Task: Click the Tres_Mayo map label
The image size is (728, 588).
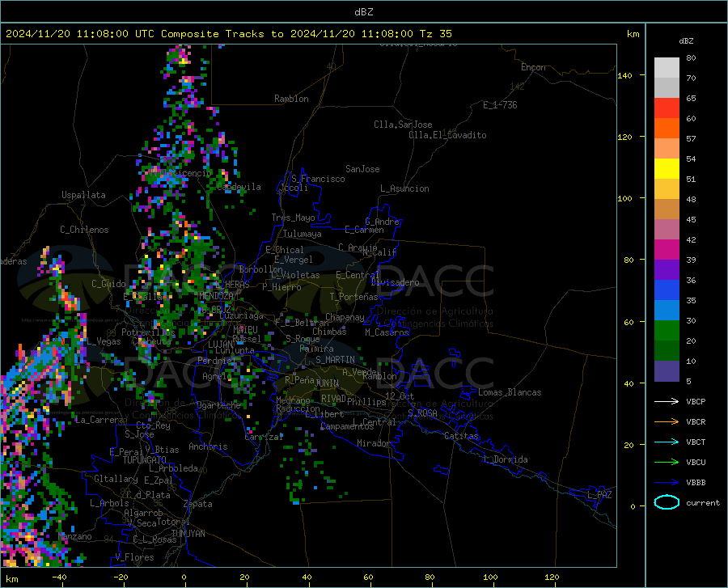Action: click(293, 218)
